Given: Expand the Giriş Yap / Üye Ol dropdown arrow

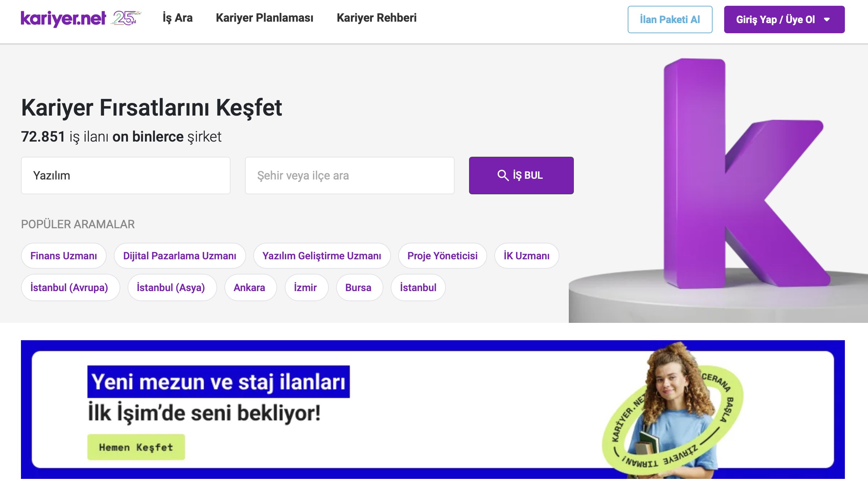Looking at the screenshot, I should (827, 20).
